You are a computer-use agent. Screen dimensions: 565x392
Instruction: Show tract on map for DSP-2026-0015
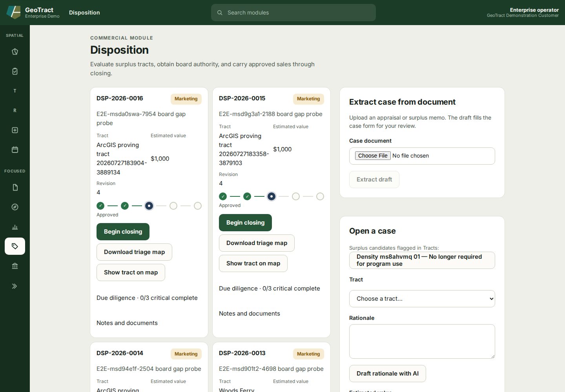pyautogui.click(x=253, y=263)
